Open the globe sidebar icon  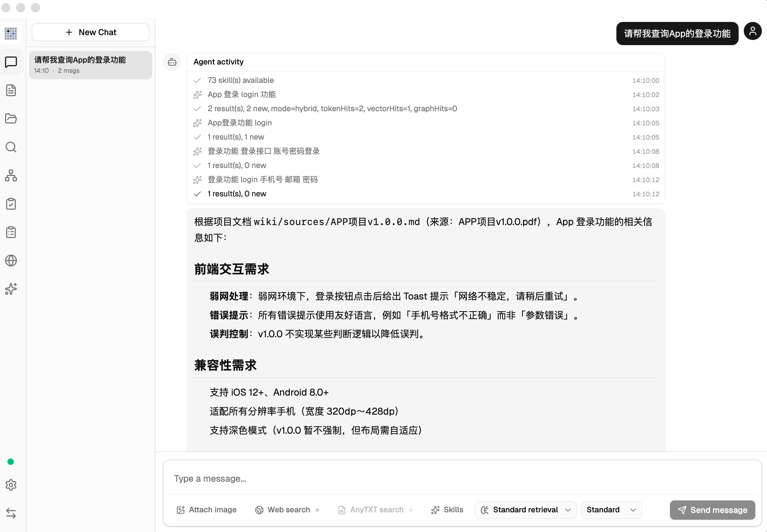coord(11,261)
